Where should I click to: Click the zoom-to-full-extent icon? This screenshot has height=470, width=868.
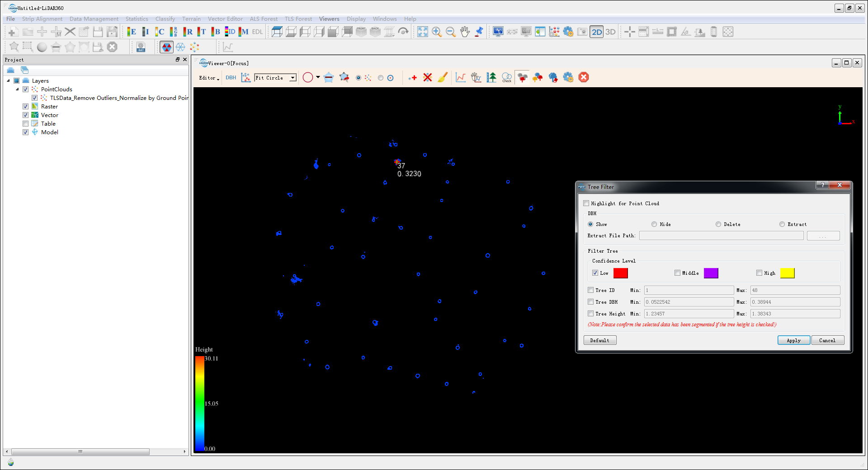[x=423, y=32]
